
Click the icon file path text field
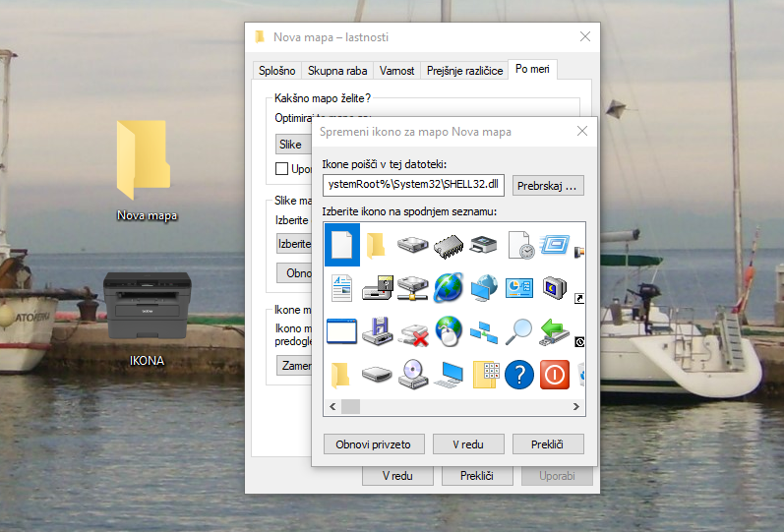tap(414, 185)
